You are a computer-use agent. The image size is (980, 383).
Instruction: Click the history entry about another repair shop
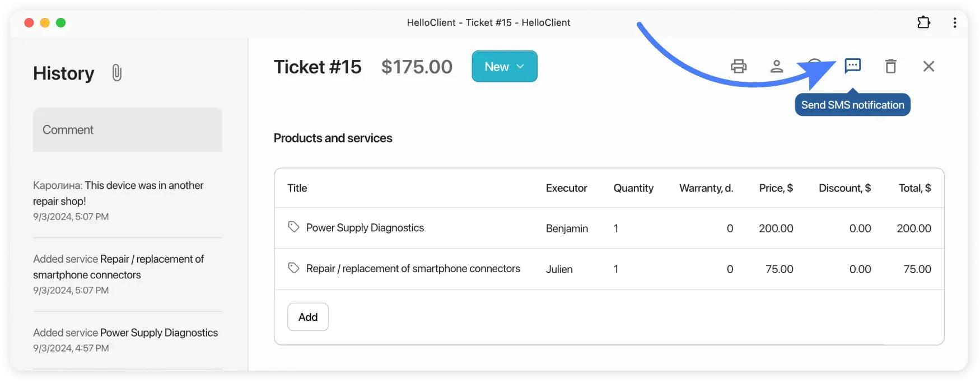point(118,193)
